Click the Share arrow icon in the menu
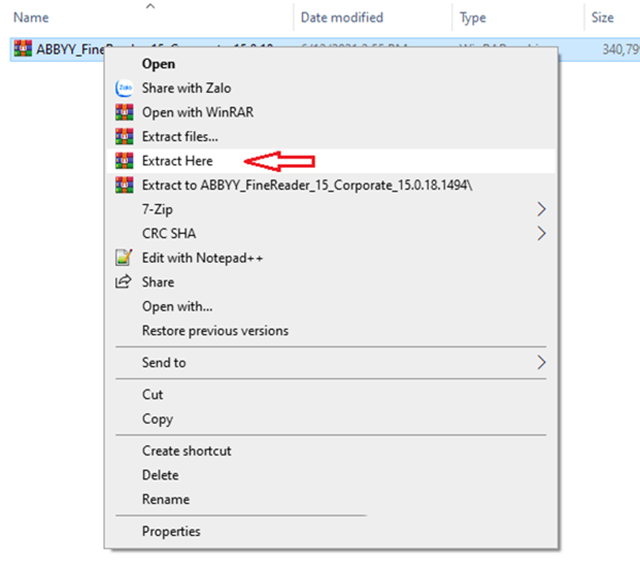 [124, 282]
